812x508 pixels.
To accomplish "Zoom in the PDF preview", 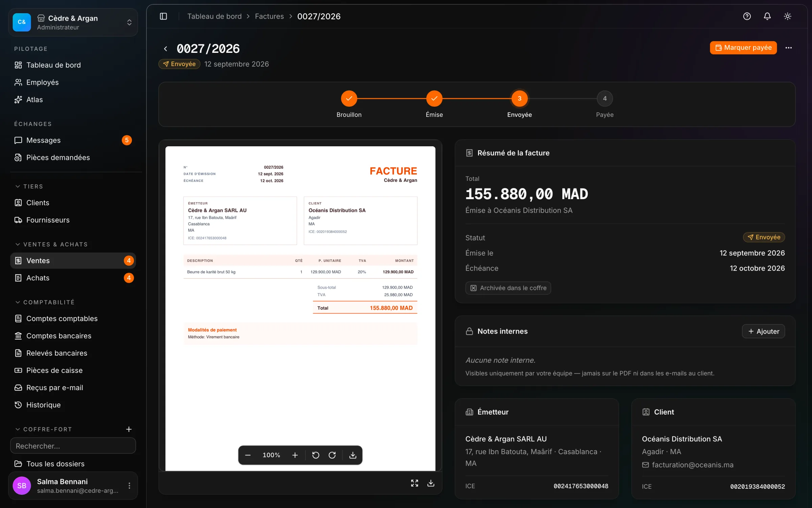I will point(295,455).
